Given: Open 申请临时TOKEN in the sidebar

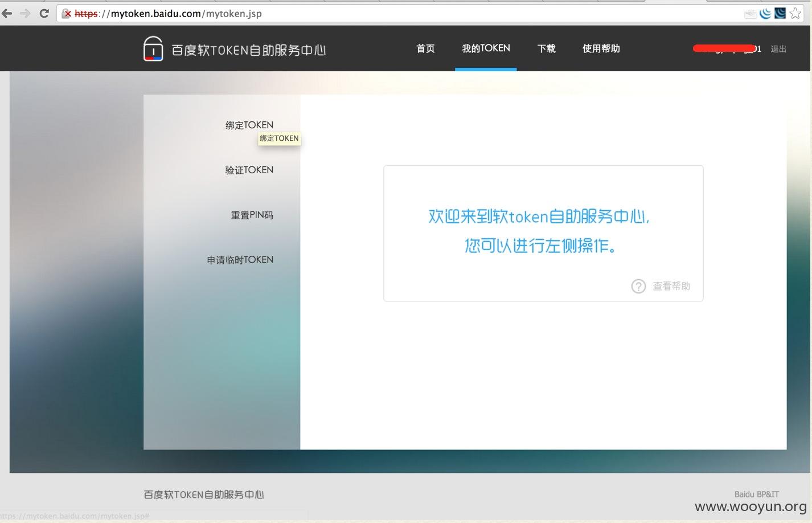Looking at the screenshot, I should pyautogui.click(x=240, y=260).
